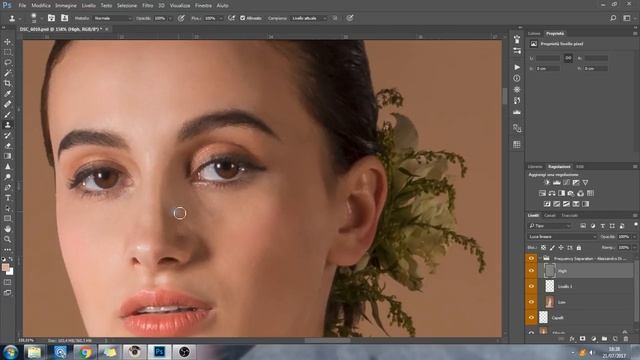Select the Magic Wand tool

coord(7,73)
